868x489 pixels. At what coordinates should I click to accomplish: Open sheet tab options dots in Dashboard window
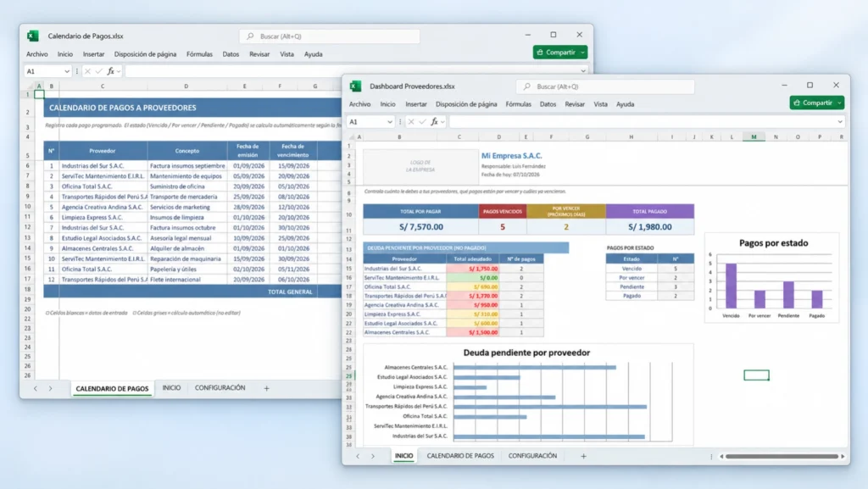(x=711, y=456)
